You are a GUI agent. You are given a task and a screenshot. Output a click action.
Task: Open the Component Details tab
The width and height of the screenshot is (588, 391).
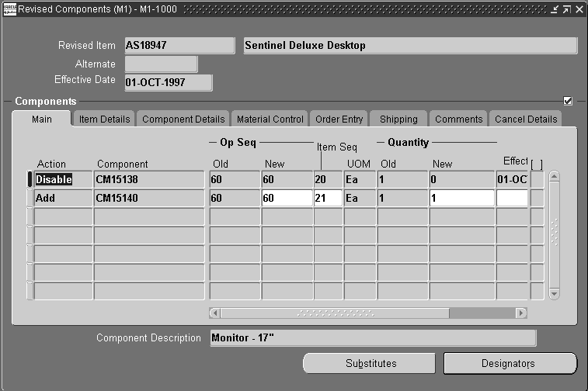point(183,119)
